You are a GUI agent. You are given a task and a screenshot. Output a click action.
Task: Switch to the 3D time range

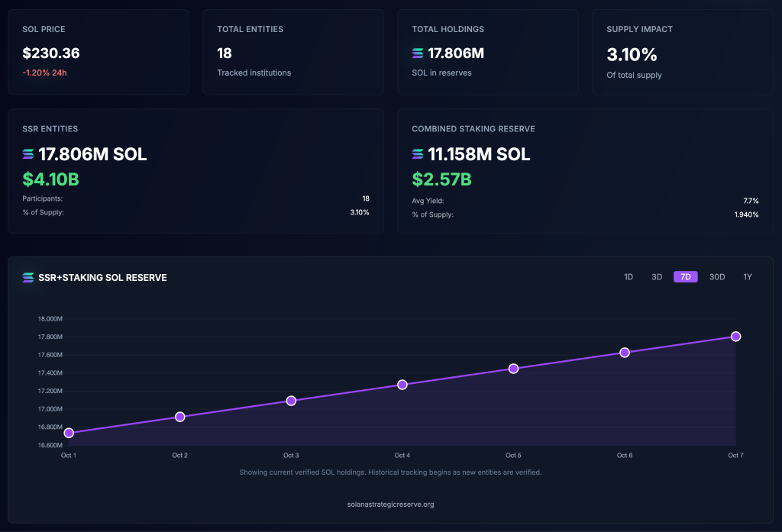[657, 276]
